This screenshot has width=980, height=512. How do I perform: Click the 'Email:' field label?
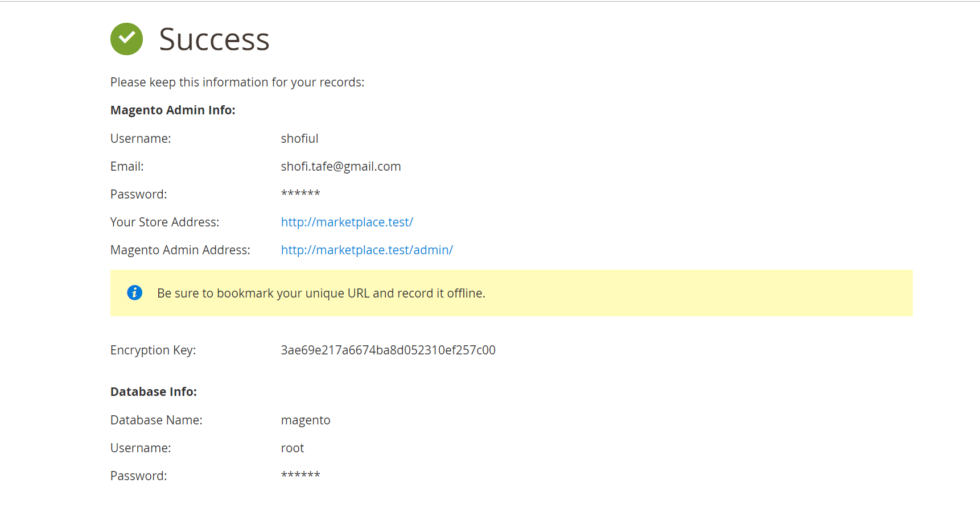pyautogui.click(x=126, y=166)
